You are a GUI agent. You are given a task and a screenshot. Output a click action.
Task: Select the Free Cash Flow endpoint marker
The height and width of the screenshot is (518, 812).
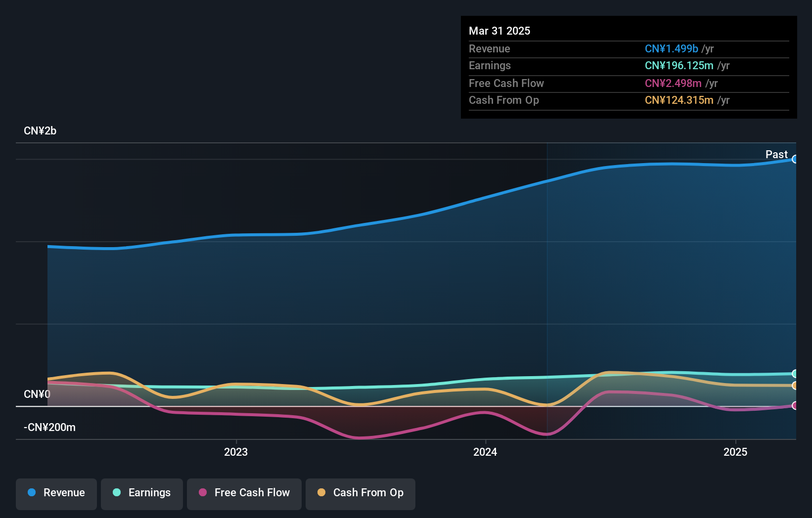tap(795, 405)
